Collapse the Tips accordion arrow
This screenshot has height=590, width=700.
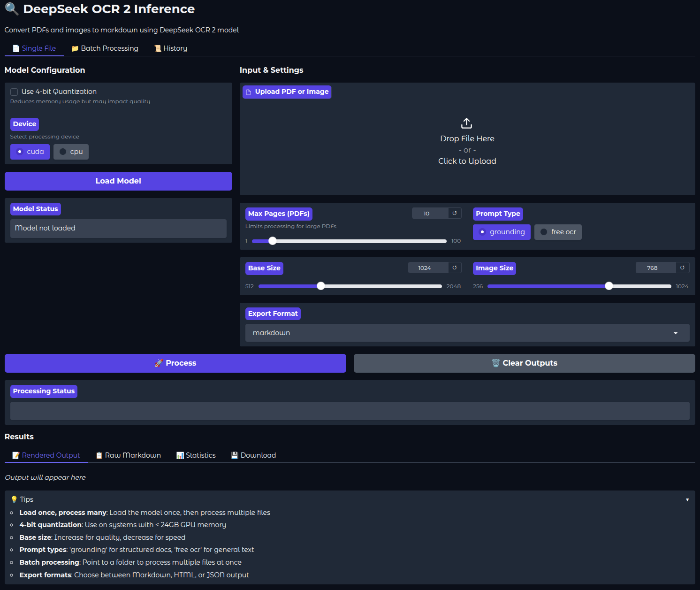(x=687, y=500)
